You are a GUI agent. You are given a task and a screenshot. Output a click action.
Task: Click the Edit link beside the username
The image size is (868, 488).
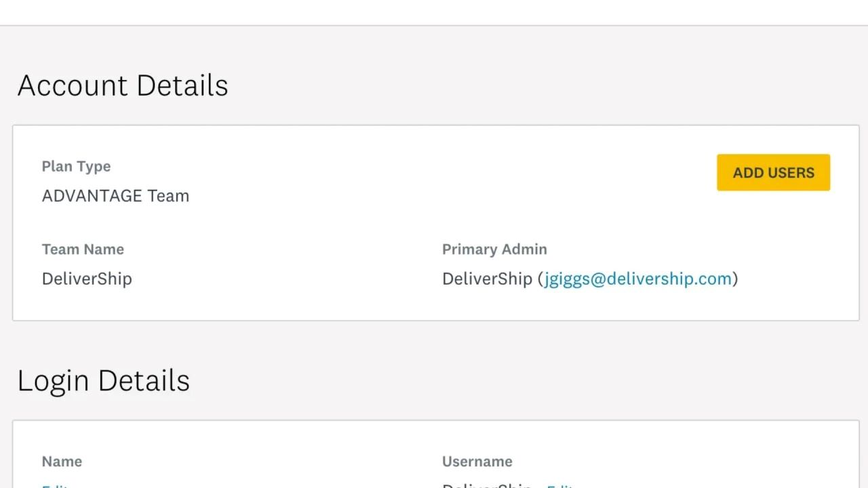tap(560, 486)
